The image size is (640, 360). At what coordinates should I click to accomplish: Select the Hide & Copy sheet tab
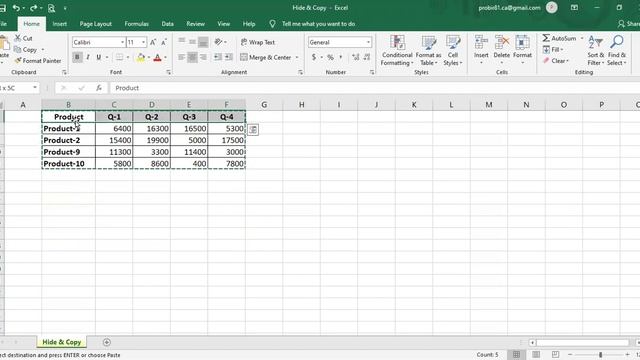pyautogui.click(x=62, y=342)
